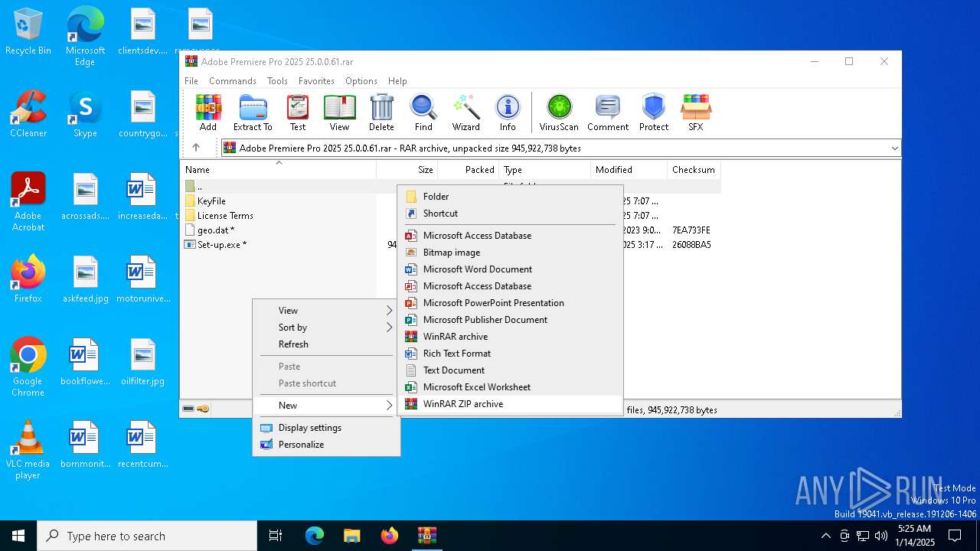Open VLC media player shortcut

coord(28,450)
